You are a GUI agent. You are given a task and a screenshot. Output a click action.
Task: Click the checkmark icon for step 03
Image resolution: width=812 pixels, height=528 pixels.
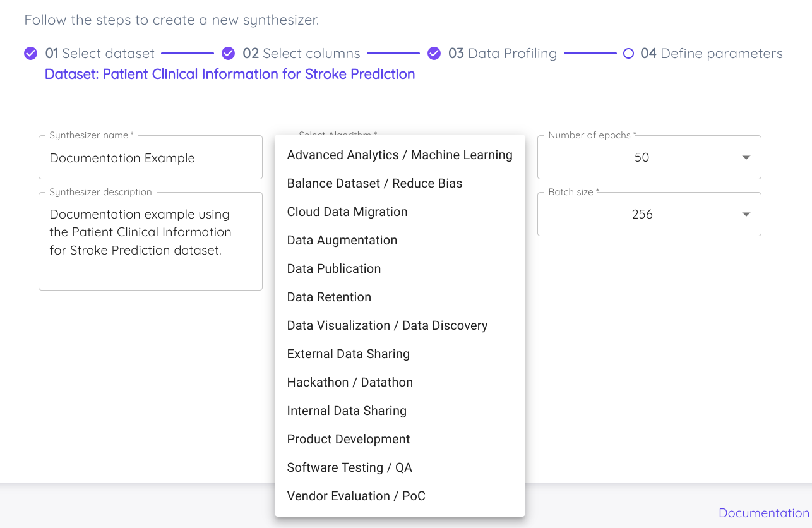434,54
